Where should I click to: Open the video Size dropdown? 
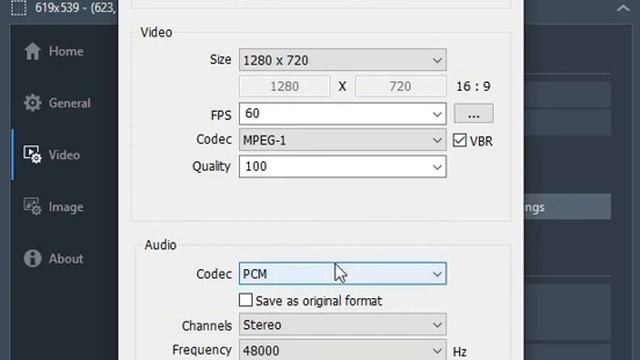(342, 60)
